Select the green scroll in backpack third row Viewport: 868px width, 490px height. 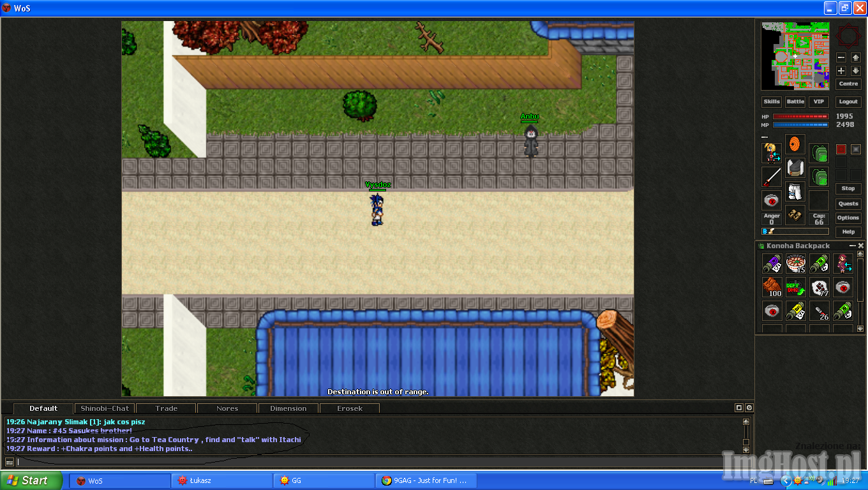(x=842, y=311)
